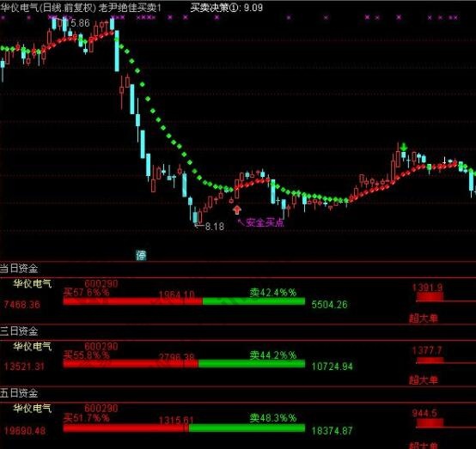Click the red buy bar in 五日资金 panel
The height and width of the screenshot is (449, 476).
126,428
